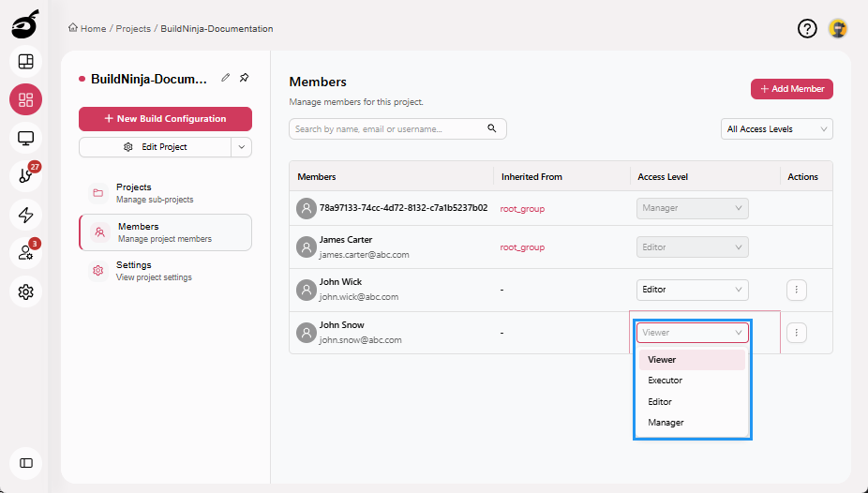Click the Add Member button
The width and height of the screenshot is (868, 493).
pos(792,89)
